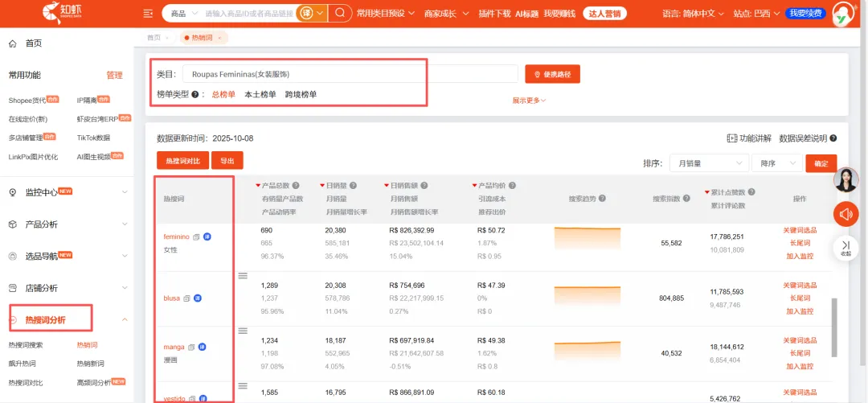Open 热搜词搜索 in the sidebar
The height and width of the screenshot is (403, 868).
pos(26,345)
